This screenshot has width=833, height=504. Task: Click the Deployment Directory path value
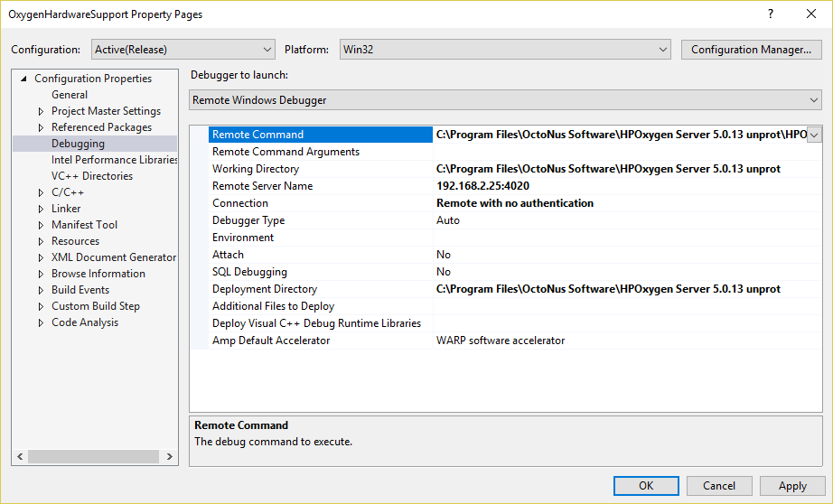[x=608, y=289]
